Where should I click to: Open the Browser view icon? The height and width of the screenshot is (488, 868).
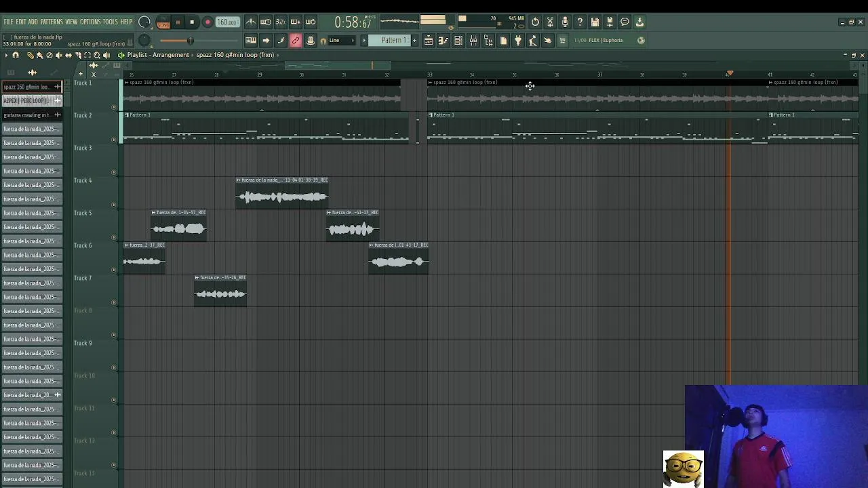click(488, 41)
